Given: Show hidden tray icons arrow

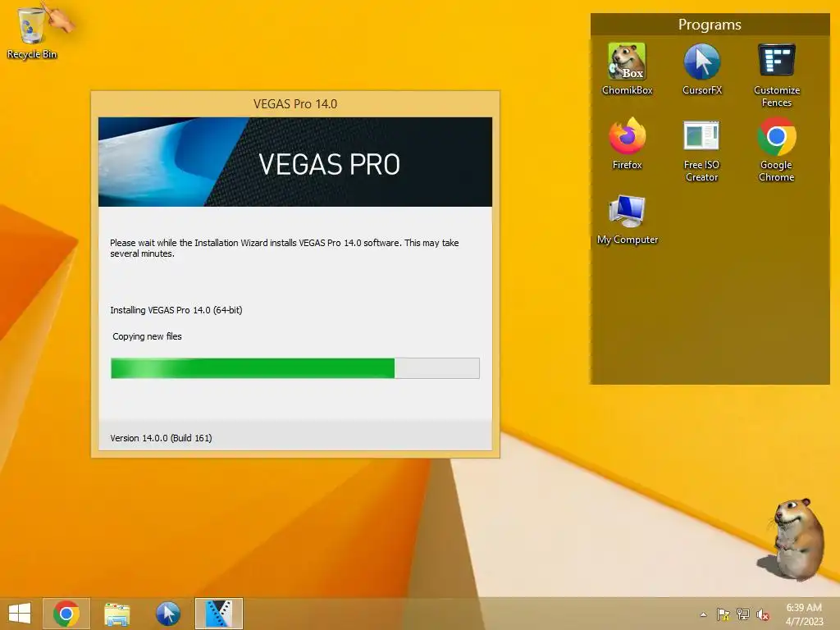Looking at the screenshot, I should coord(703,614).
